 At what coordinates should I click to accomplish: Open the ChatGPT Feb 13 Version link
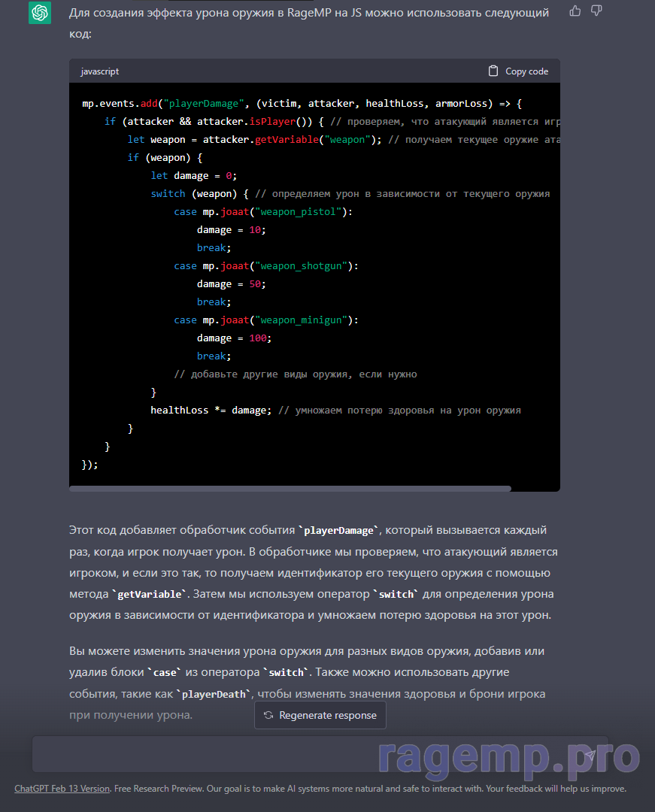pos(62,789)
